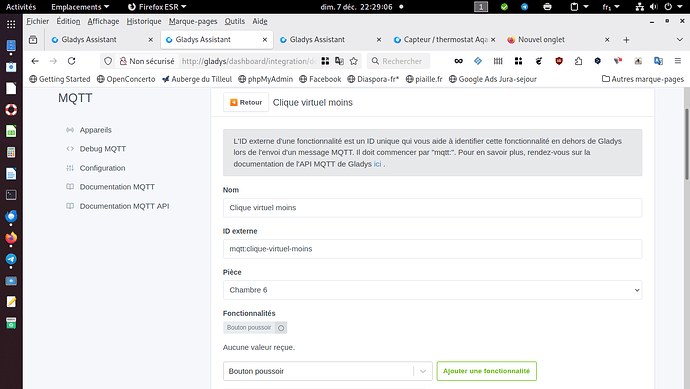The image size is (690, 389).
Task: Reload the current page
Action: coord(72,61)
